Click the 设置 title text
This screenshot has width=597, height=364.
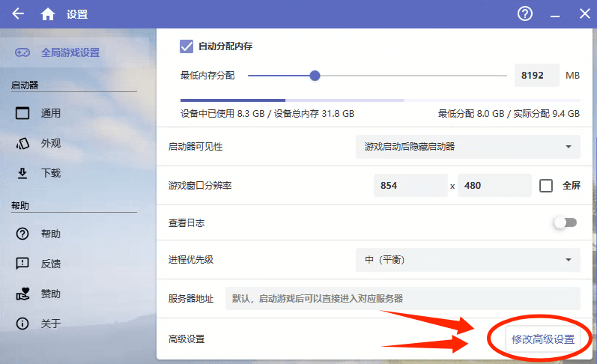coord(77,14)
